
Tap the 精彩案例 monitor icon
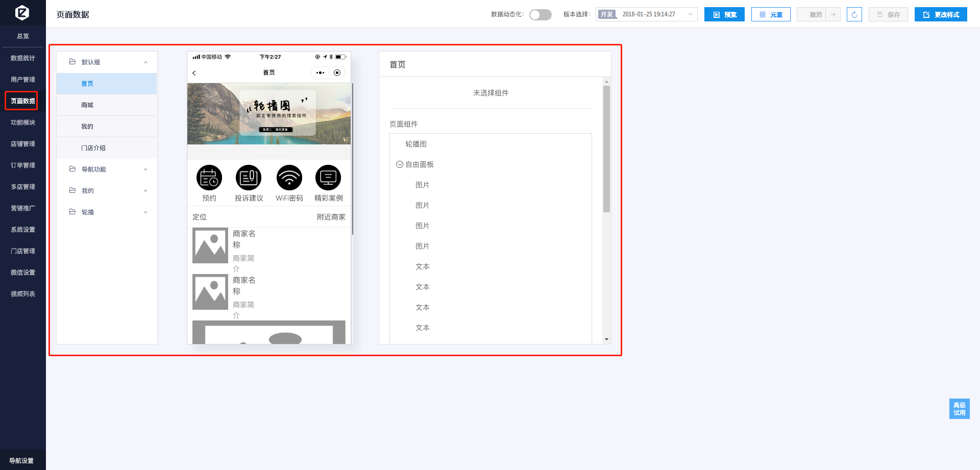(x=328, y=178)
